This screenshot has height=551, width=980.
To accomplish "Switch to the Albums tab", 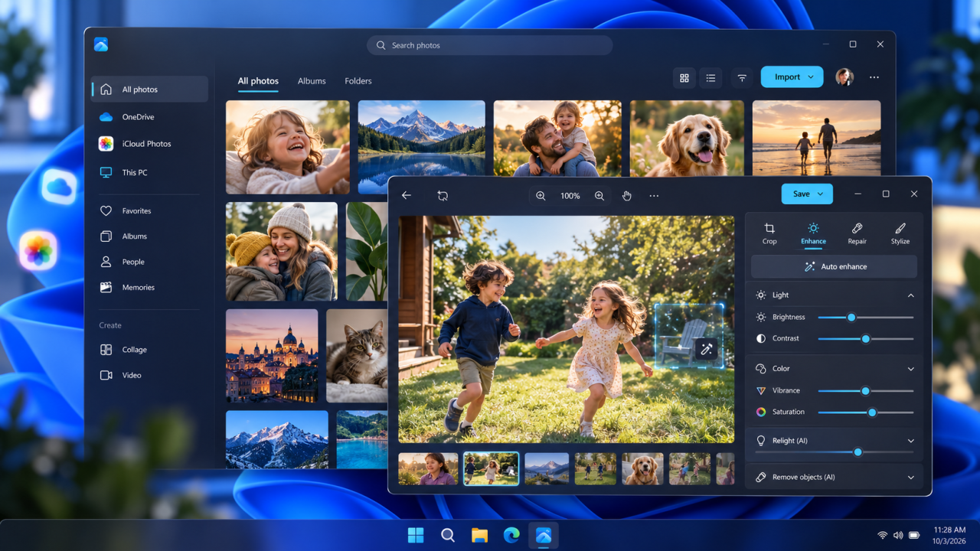I will [x=312, y=81].
